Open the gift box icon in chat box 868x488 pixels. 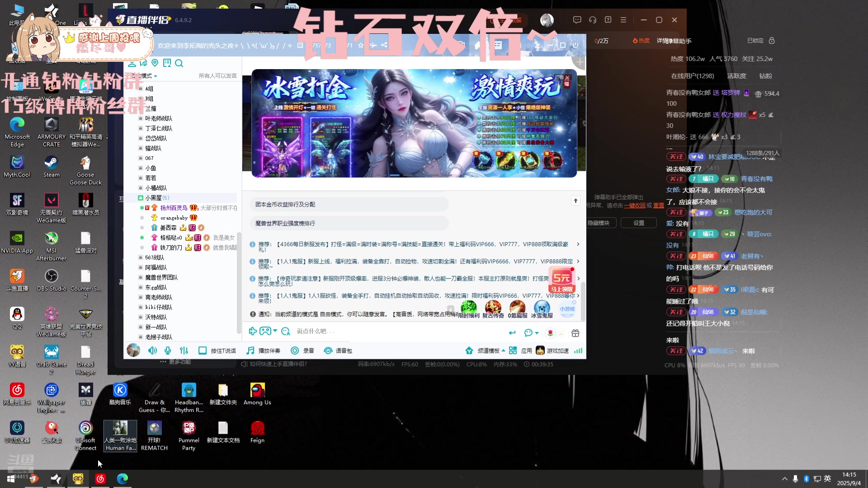576,333
